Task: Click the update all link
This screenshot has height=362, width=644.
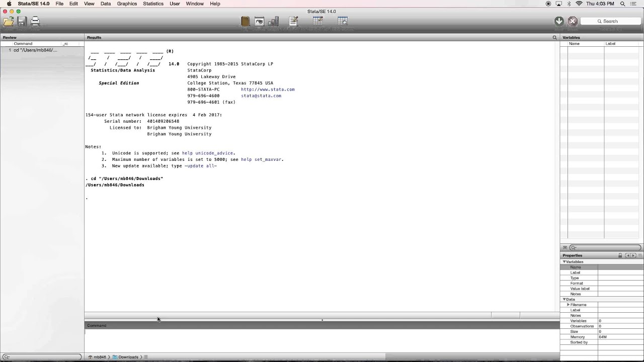Action: (x=201, y=166)
